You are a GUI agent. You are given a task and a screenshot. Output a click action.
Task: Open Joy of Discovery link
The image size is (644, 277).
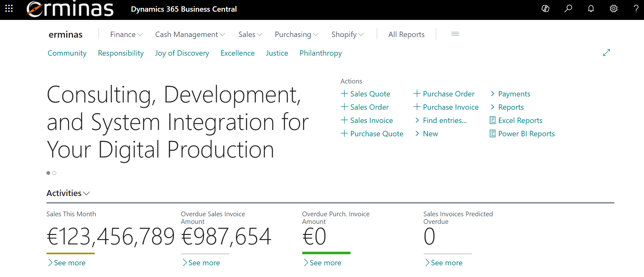[182, 53]
